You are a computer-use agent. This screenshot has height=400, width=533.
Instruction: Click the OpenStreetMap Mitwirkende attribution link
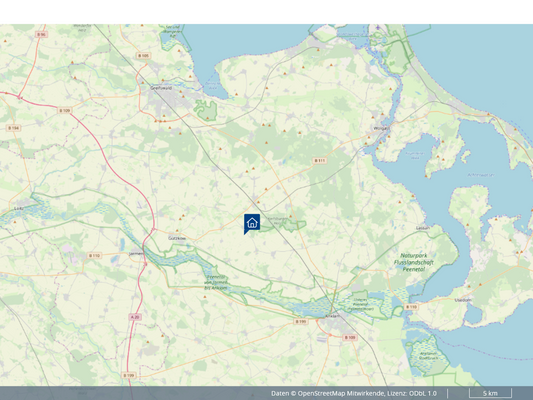[341, 394]
